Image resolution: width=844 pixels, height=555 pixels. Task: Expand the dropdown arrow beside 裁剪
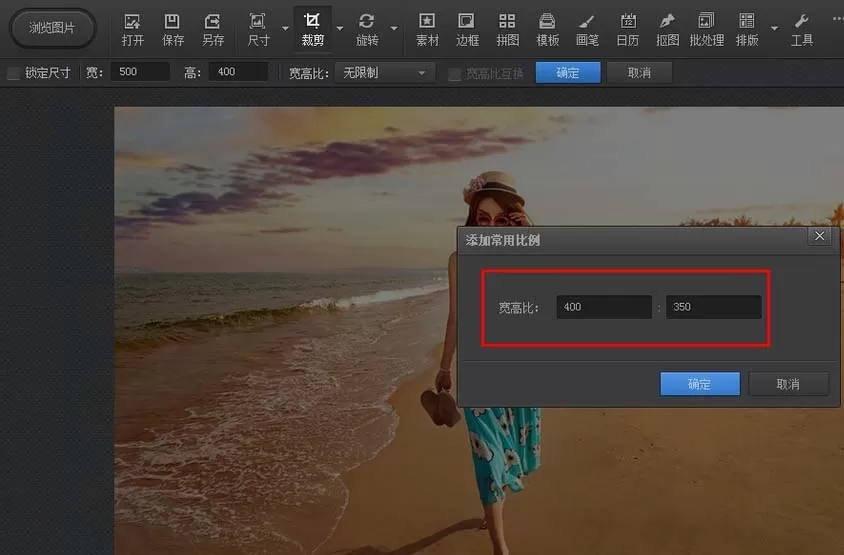click(x=340, y=28)
